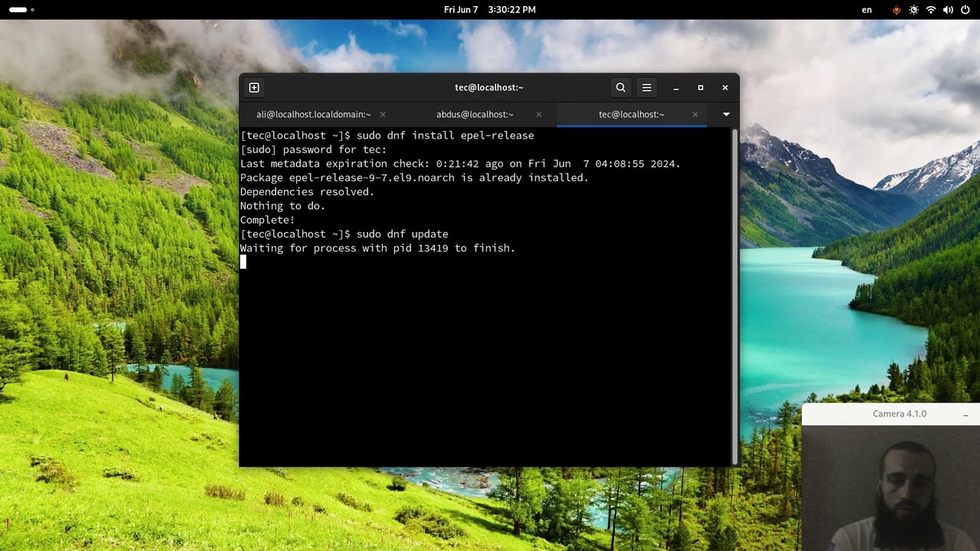
Task: Click the brightness tray icon
Action: 913,10
